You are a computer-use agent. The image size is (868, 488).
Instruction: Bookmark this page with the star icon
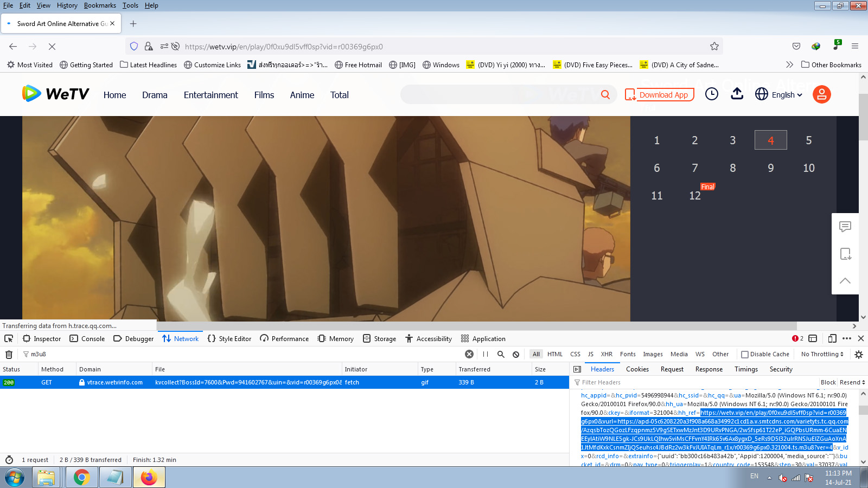coord(714,47)
